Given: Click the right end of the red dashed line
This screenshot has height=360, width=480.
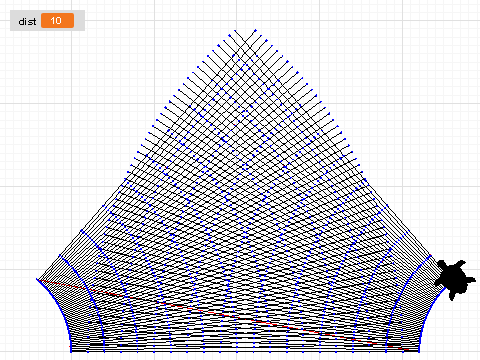Looking at the screenshot, I should point(407,350).
